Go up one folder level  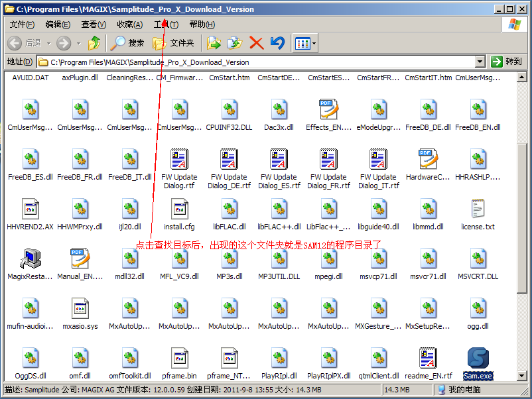tap(94, 43)
